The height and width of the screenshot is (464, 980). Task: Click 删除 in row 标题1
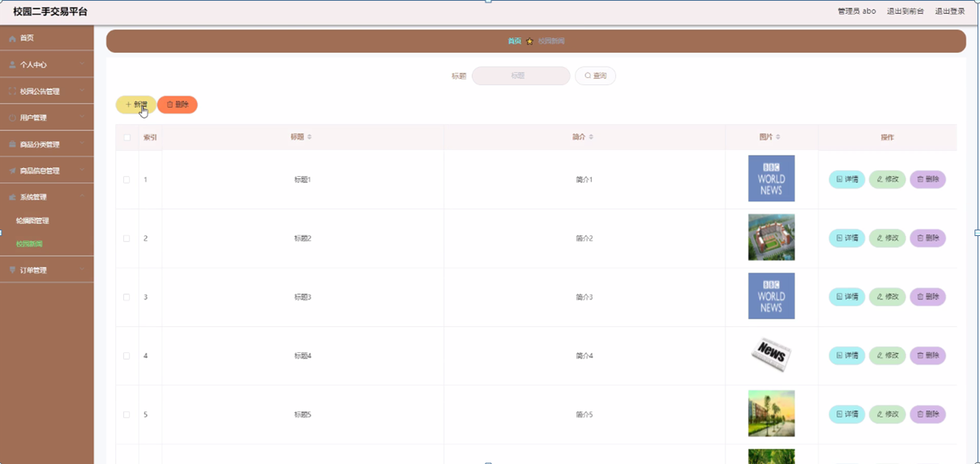[928, 179]
